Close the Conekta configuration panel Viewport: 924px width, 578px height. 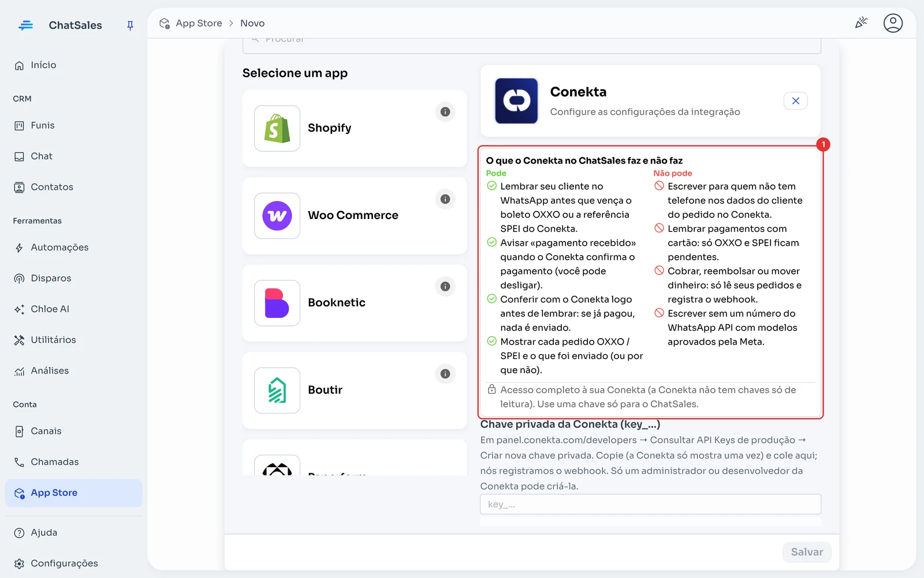[x=795, y=101]
